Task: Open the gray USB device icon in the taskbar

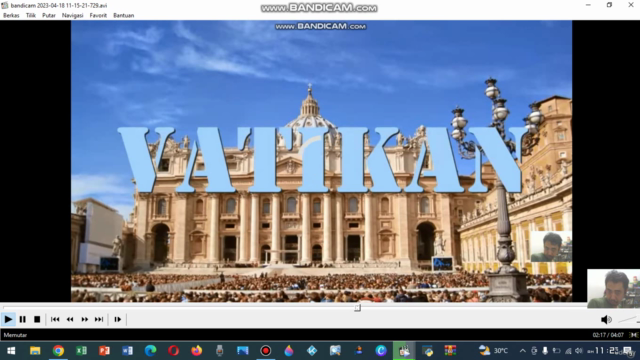Action: pos(220,351)
